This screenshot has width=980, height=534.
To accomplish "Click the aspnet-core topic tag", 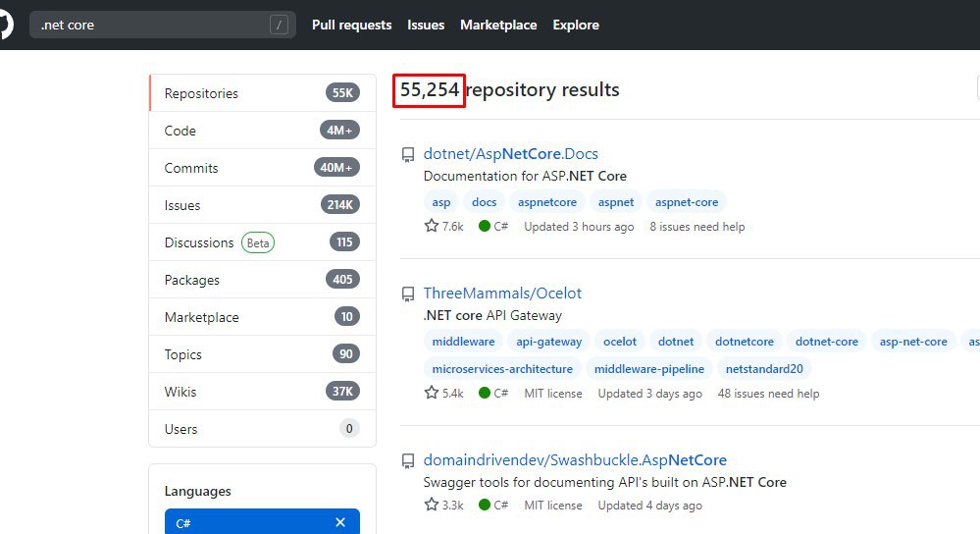I will click(687, 202).
